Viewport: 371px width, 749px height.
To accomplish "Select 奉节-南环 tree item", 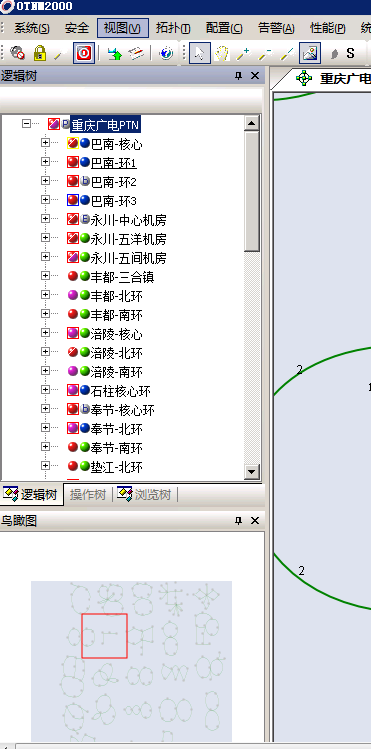I will pos(117,448).
